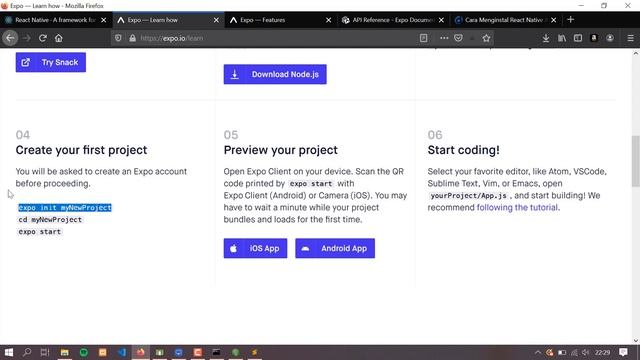Go to the Firefox home page
Viewport: 640px width, 360px height.
(x=59, y=38)
